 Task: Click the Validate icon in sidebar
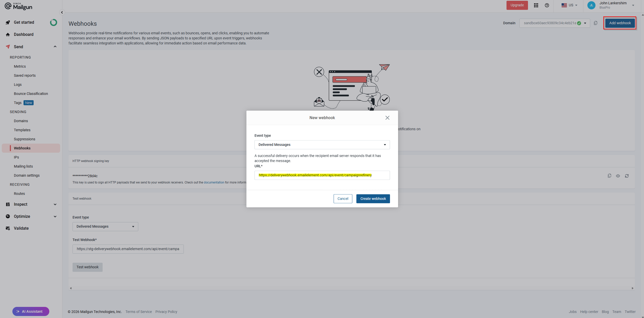point(8,228)
